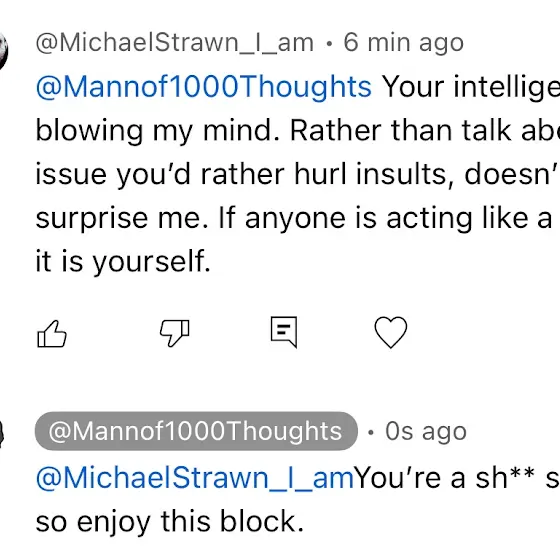The width and height of the screenshot is (560, 560).
Task: Follow the blue @Mannof1000Thoughts mention
Action: tap(204, 87)
